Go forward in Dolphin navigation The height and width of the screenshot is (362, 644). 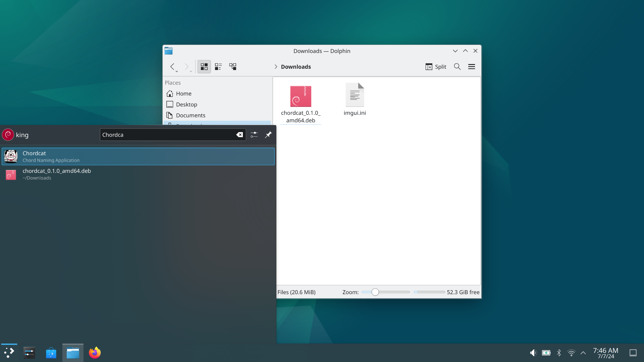pos(186,67)
